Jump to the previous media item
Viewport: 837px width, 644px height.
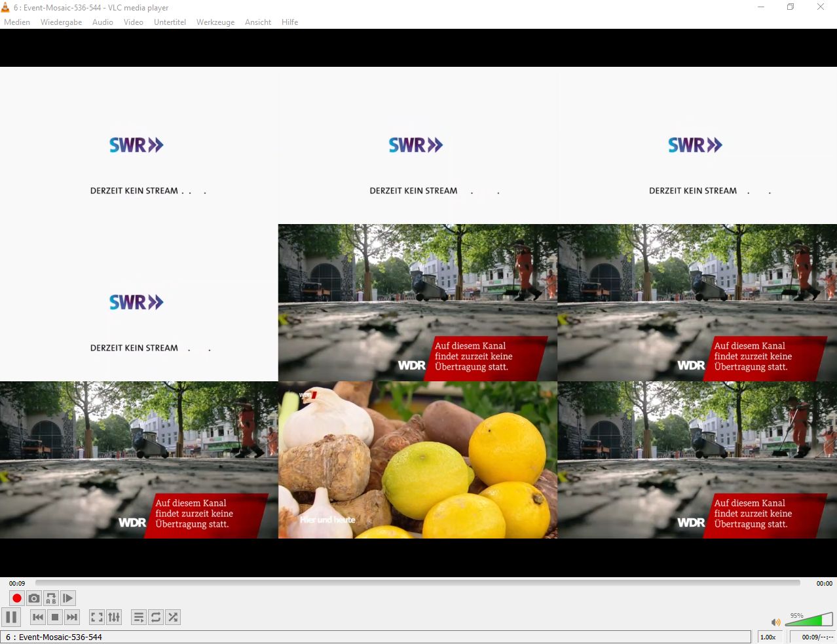tap(38, 617)
